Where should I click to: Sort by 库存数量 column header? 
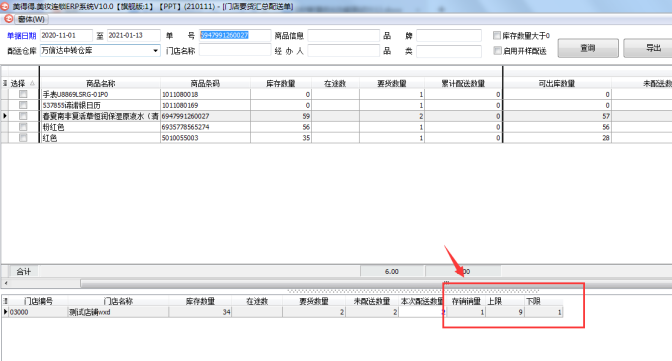click(281, 83)
